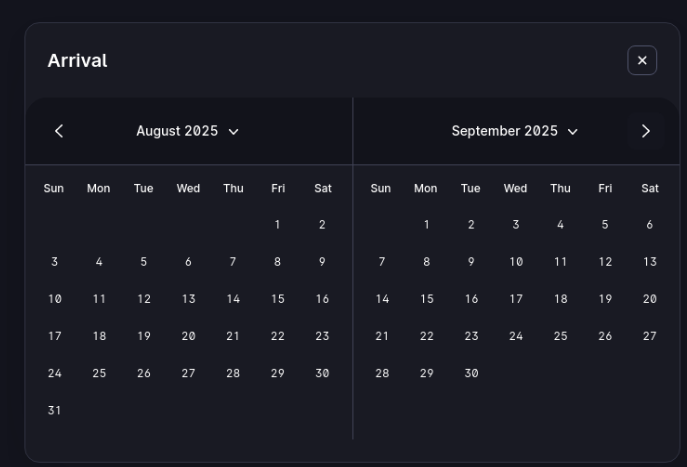Choose September 9

click(471, 262)
